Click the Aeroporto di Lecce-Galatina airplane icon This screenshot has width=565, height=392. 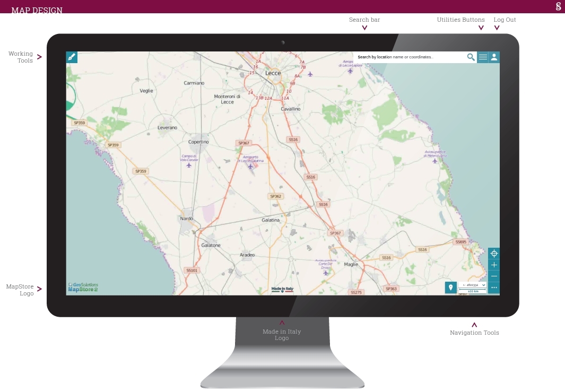click(250, 166)
